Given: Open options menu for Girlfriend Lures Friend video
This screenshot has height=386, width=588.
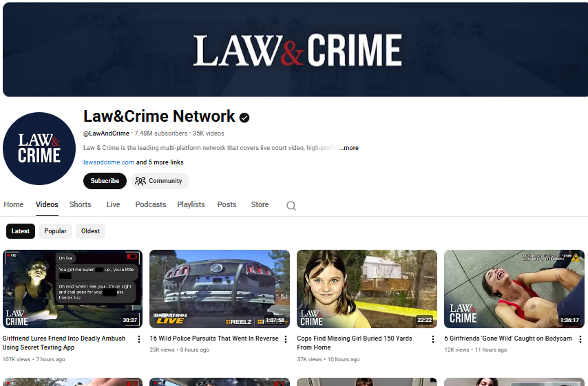Looking at the screenshot, I should point(139,339).
